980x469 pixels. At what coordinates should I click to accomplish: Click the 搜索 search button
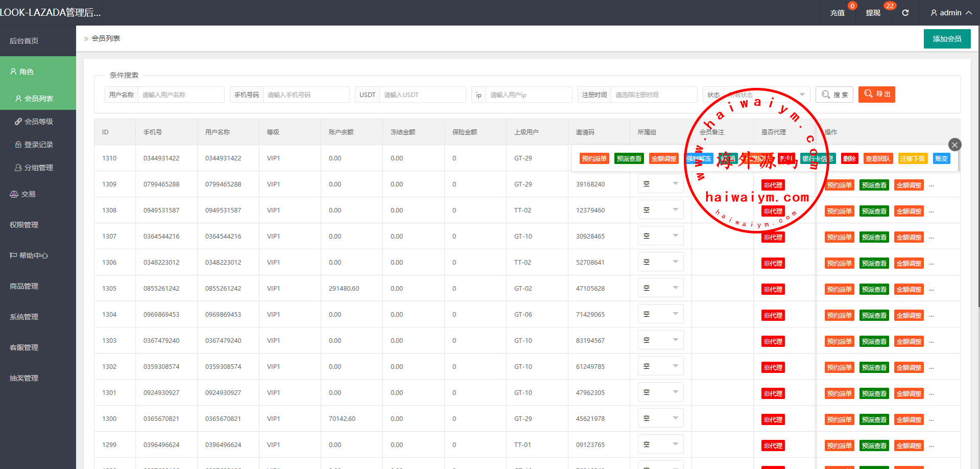tap(834, 95)
